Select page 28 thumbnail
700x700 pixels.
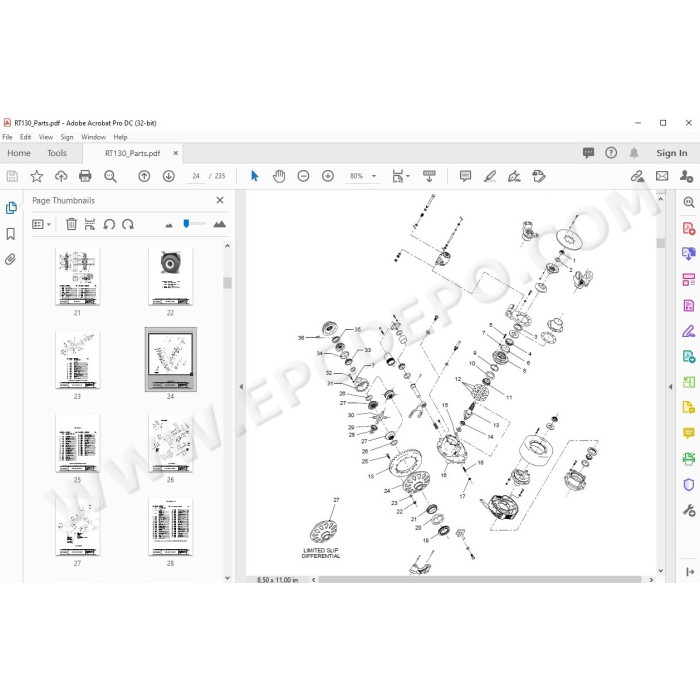pos(170,527)
